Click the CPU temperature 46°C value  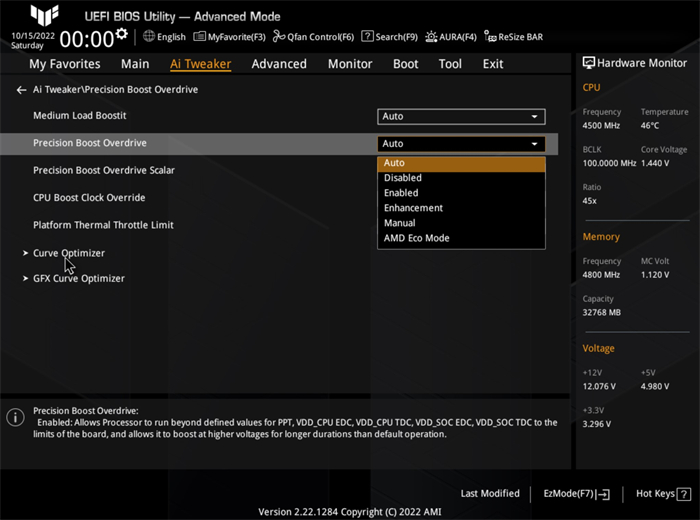pyautogui.click(x=650, y=126)
